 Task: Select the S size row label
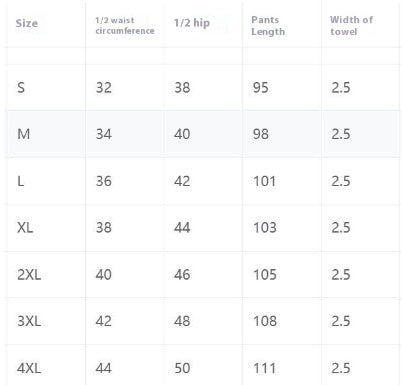click(21, 88)
